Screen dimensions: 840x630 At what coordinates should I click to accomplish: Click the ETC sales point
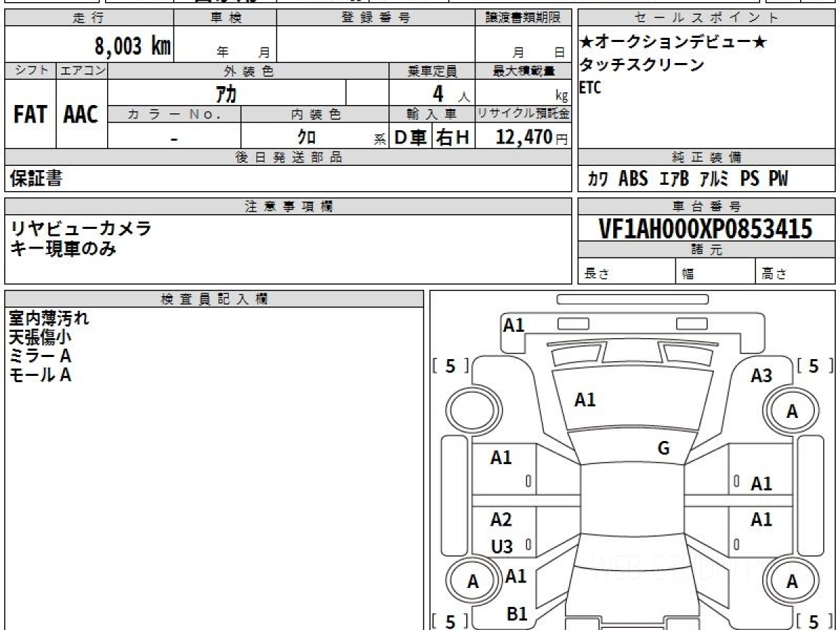click(x=591, y=87)
